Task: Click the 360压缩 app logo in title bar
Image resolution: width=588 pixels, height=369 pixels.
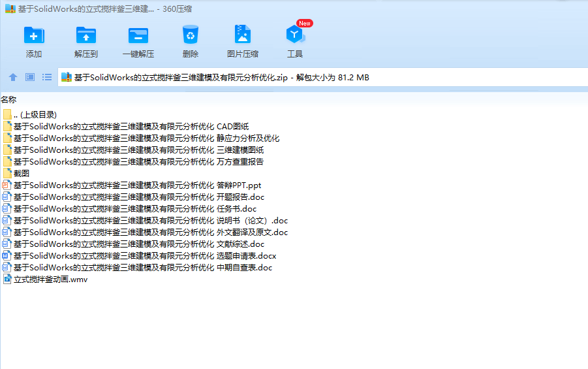Action: coord(10,8)
